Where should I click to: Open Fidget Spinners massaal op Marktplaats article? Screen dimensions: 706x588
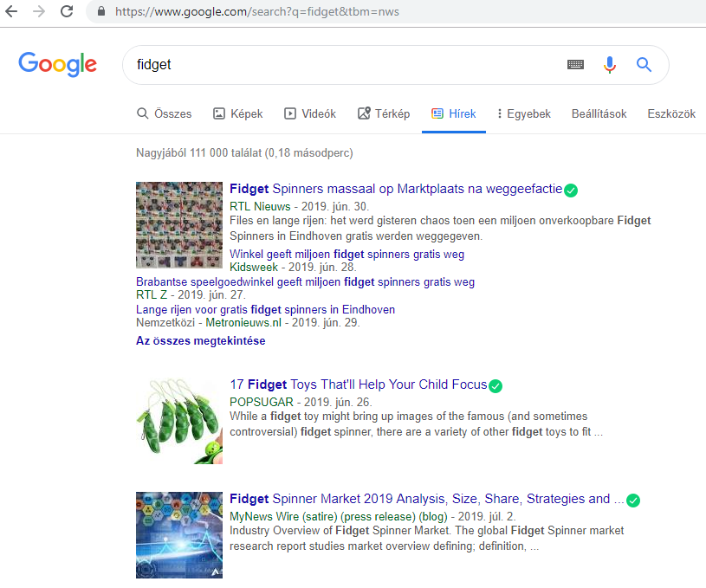pyautogui.click(x=396, y=189)
